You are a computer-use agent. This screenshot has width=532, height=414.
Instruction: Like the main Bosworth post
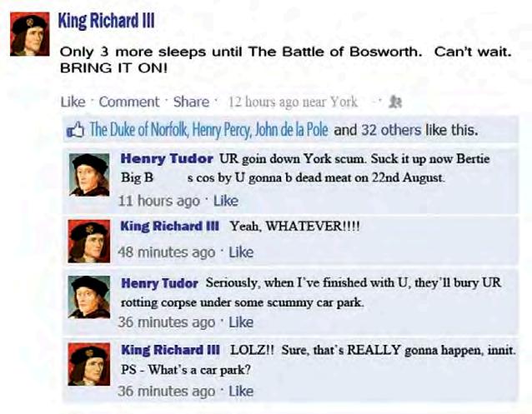[x=73, y=102]
